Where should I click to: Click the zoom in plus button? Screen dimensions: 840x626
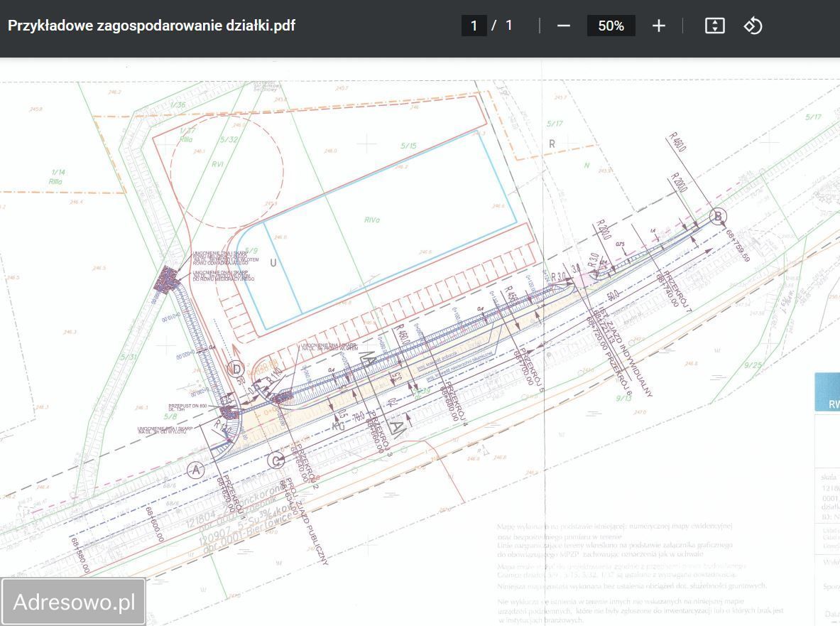pyautogui.click(x=658, y=26)
